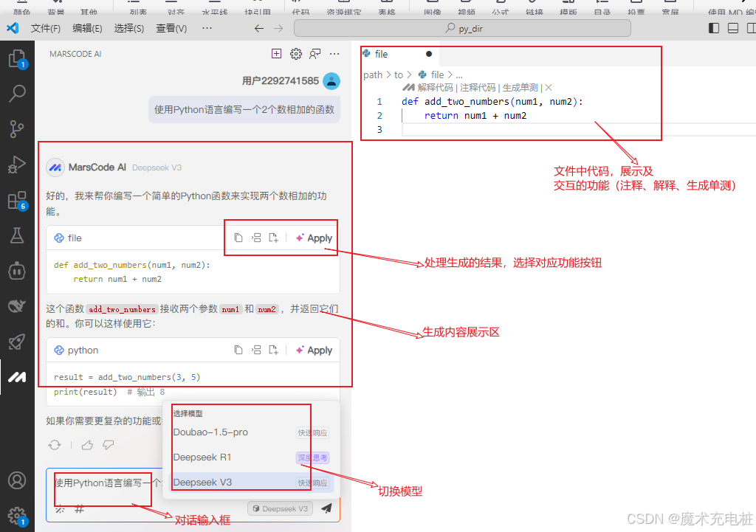Viewport: 756px width, 532px height.
Task: Open the 查看(V) menu
Action: (171, 29)
